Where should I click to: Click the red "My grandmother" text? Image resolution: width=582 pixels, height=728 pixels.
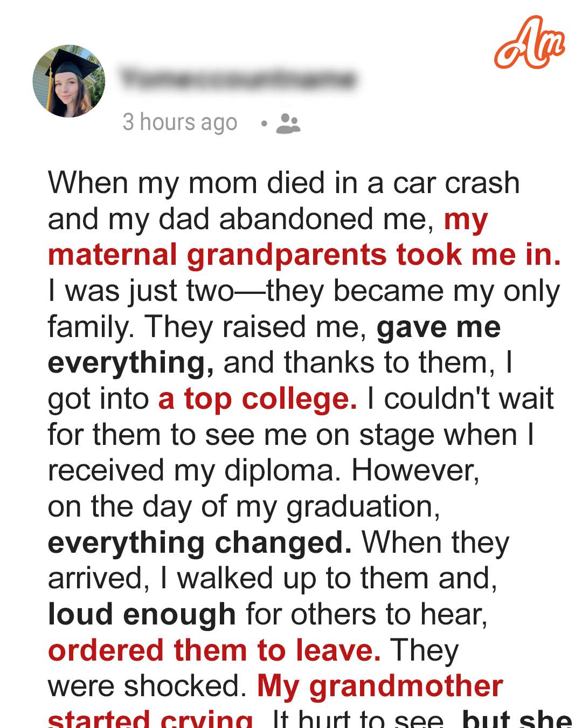pos(380,686)
